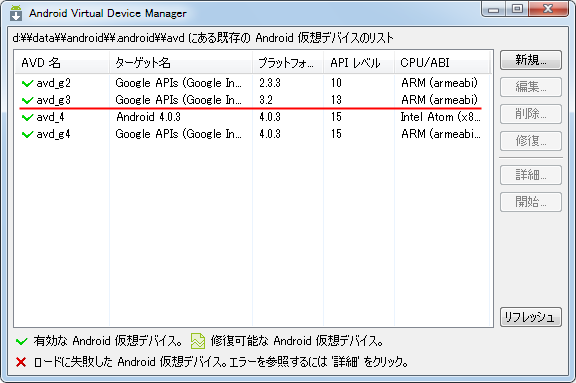The width and height of the screenshot is (576, 383).
Task: Click green checkmark icon of avd_4
Action: 28,118
